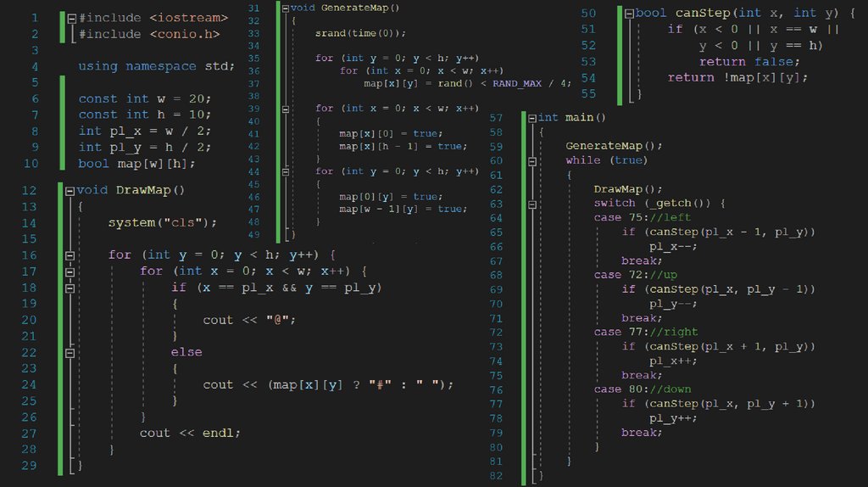Collapse the canStep function fold marker

tap(628, 14)
